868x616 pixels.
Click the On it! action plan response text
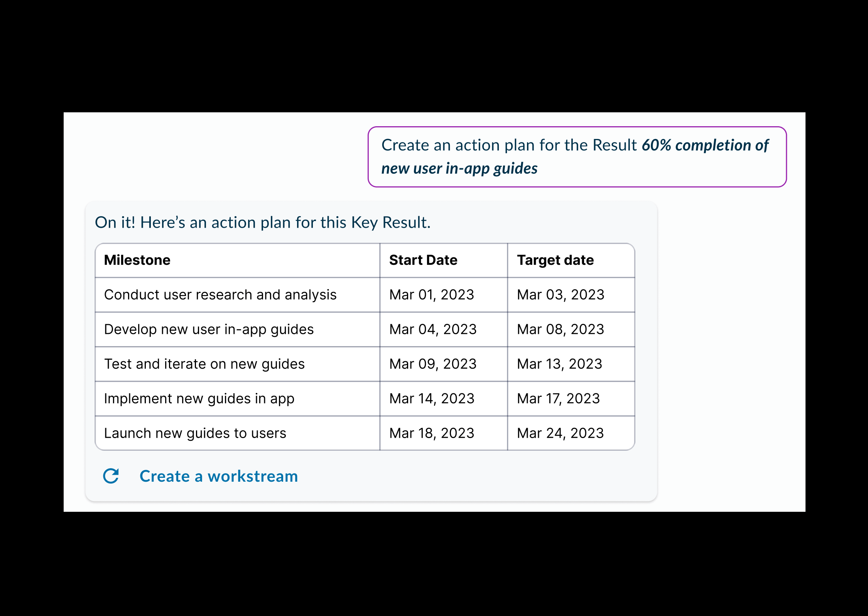point(263,223)
